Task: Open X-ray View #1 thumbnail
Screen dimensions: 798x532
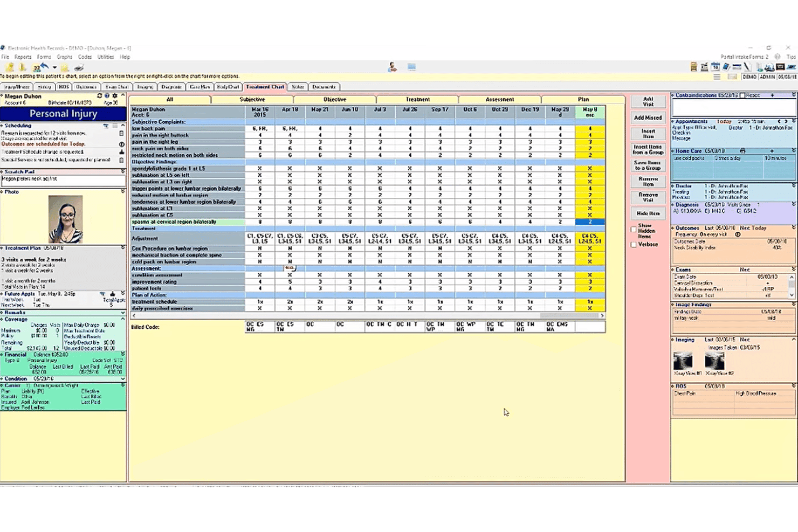Action: pos(683,360)
